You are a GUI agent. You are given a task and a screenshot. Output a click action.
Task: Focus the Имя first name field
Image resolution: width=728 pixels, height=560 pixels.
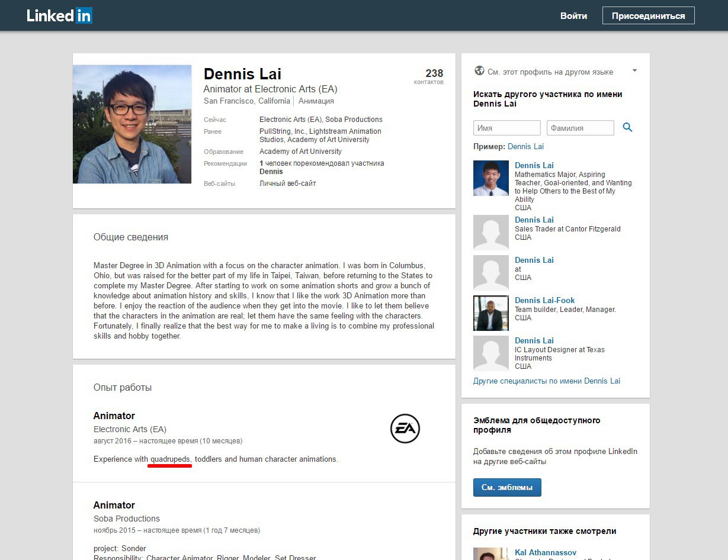point(506,128)
